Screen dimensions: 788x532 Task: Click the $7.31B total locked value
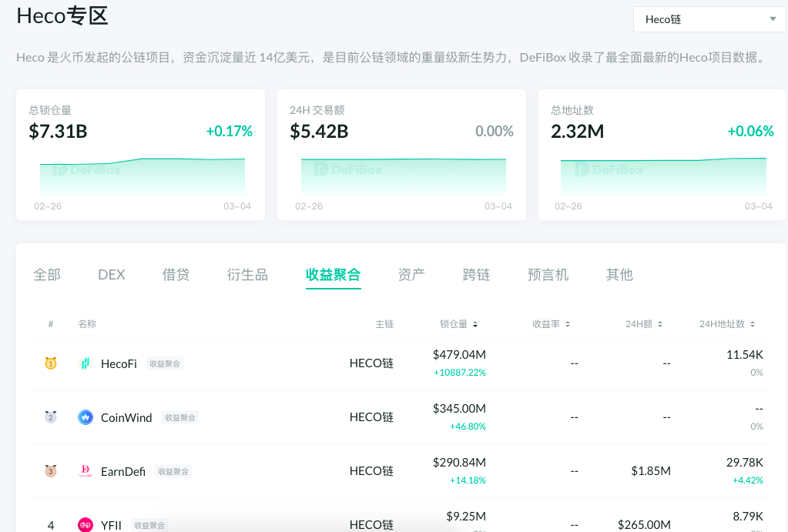pyautogui.click(x=58, y=131)
